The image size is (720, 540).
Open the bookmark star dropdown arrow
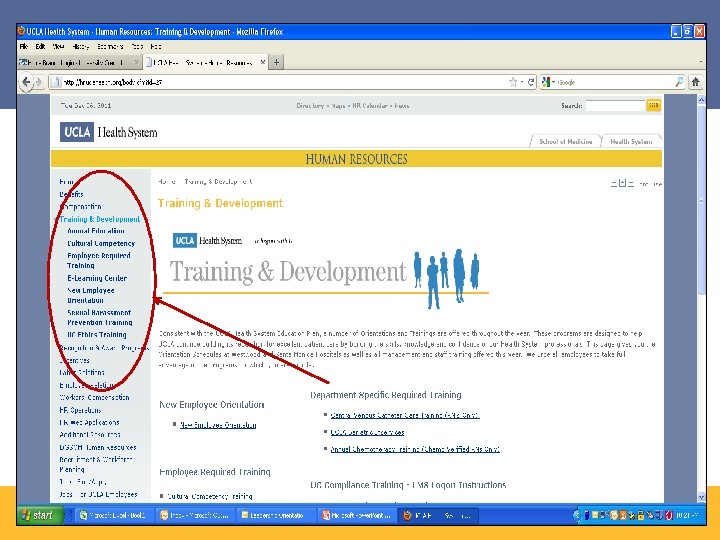click(522, 82)
